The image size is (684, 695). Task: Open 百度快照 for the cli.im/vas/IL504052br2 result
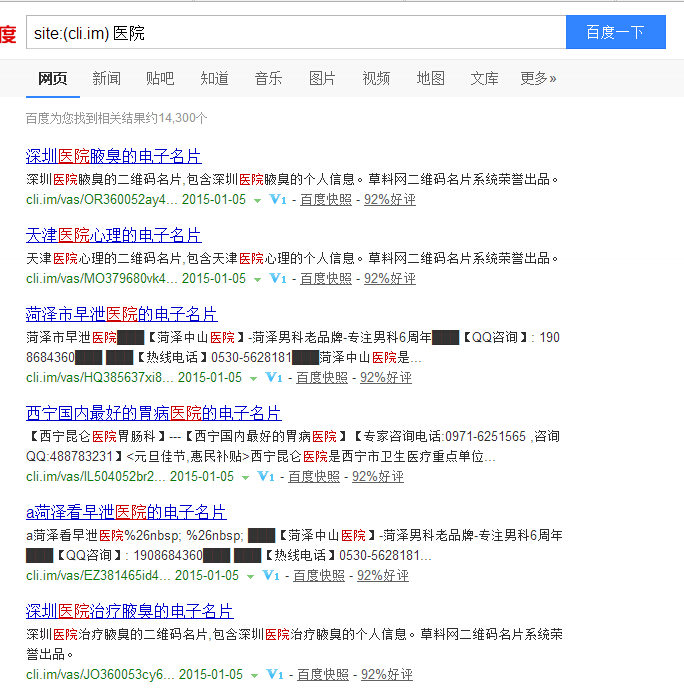click(x=314, y=476)
